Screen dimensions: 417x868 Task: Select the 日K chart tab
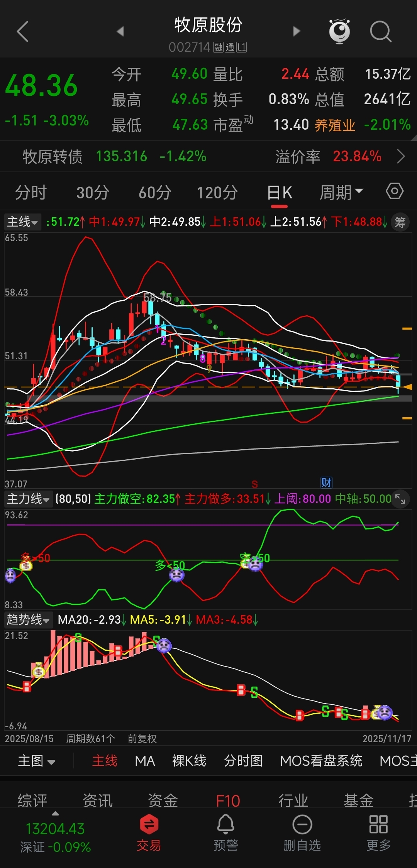[280, 192]
